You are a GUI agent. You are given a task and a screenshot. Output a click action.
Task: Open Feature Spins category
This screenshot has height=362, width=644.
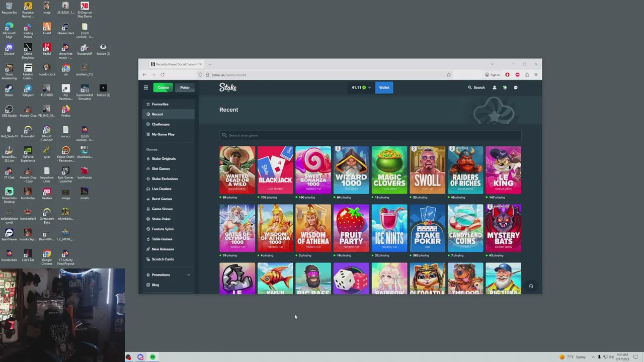169,229
